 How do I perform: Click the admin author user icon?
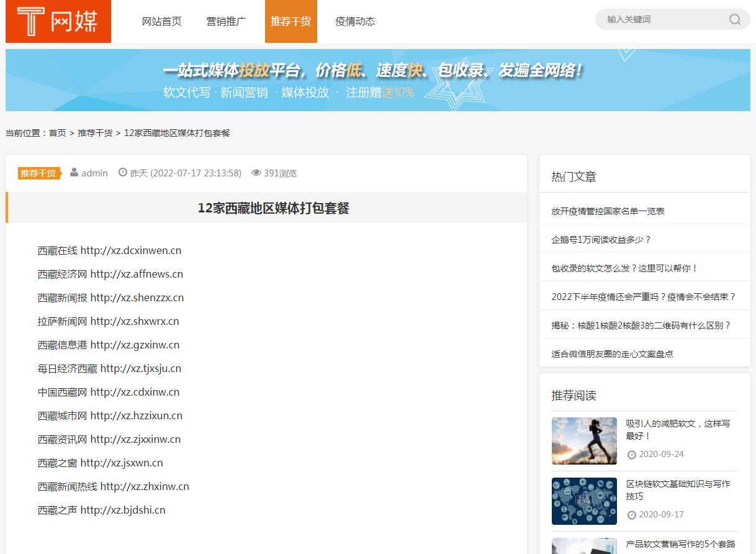click(74, 173)
